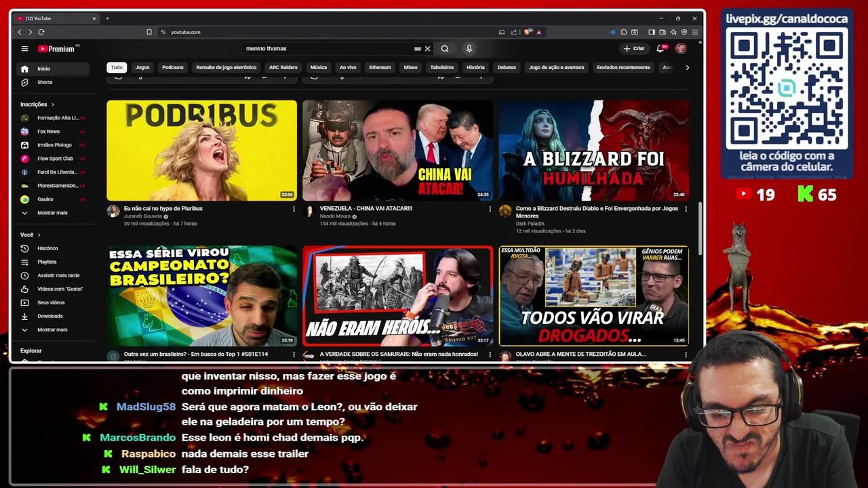Open the Brave Wallet icon
This screenshot has width=868, height=488.
[663, 32]
